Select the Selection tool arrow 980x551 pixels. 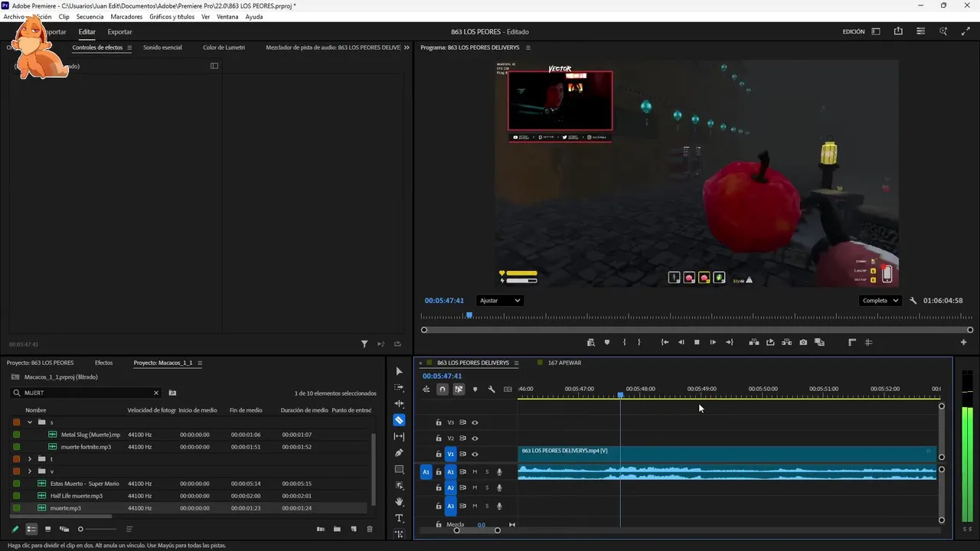coord(399,371)
